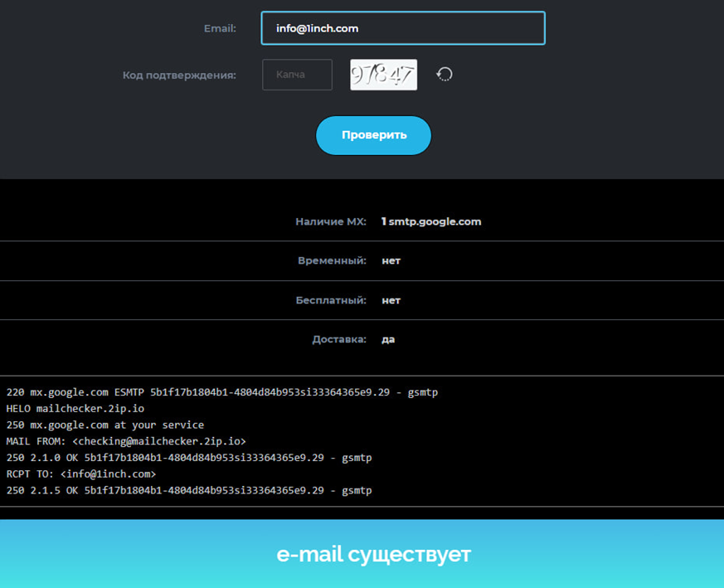724x588 pixels.
Task: Click the 220 mx.google.com ESMTP line
Action: click(221, 391)
